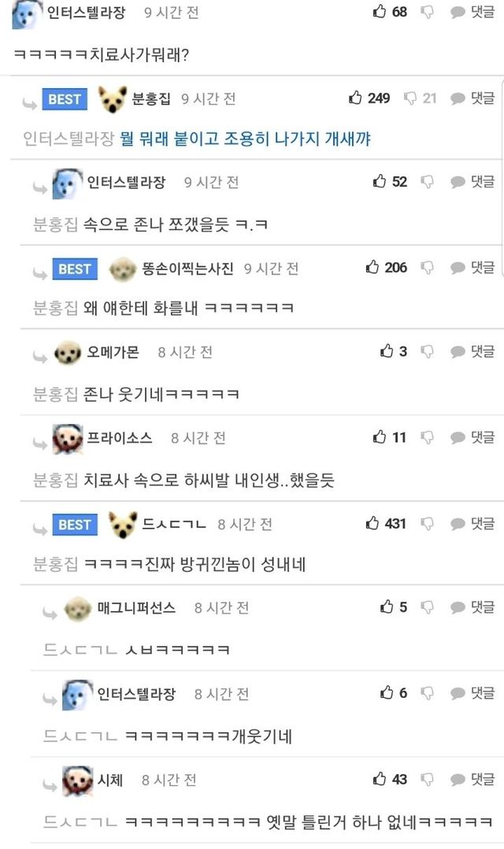Open 분홍집's profile avatar
This screenshot has height=849, width=504.
112,99
